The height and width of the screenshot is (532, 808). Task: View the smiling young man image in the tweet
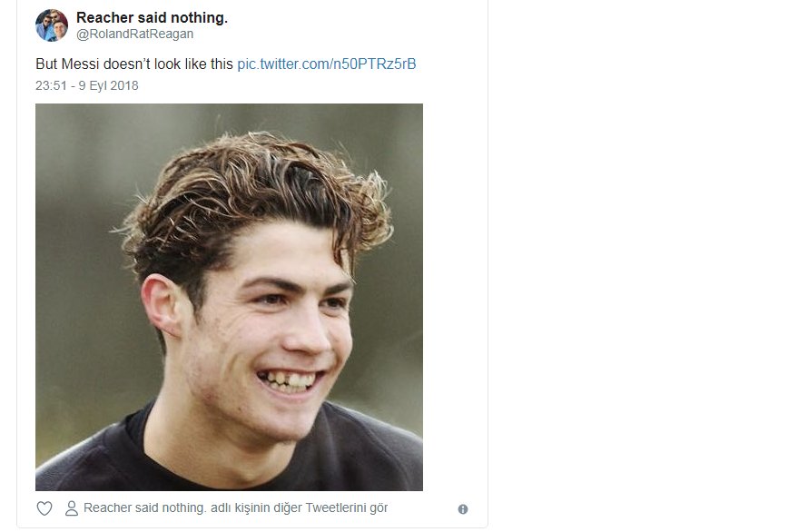coord(229,297)
